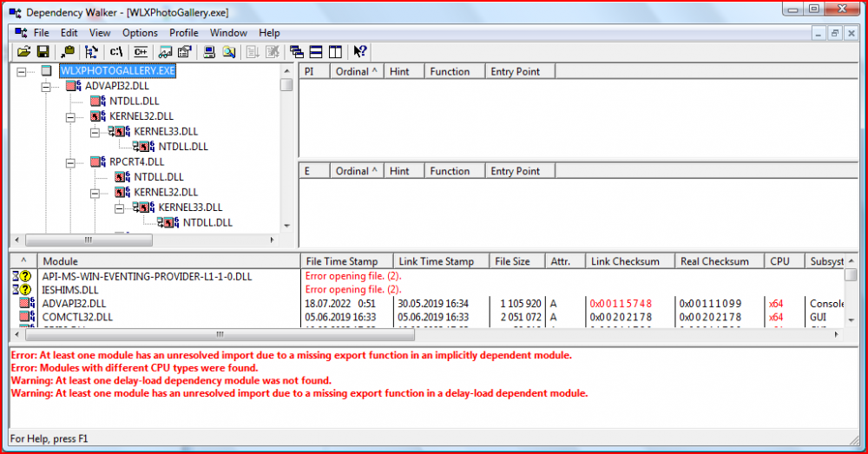Image resolution: width=868 pixels, height=454 pixels.
Task: Click the context Help pointer icon
Action: tap(360, 52)
